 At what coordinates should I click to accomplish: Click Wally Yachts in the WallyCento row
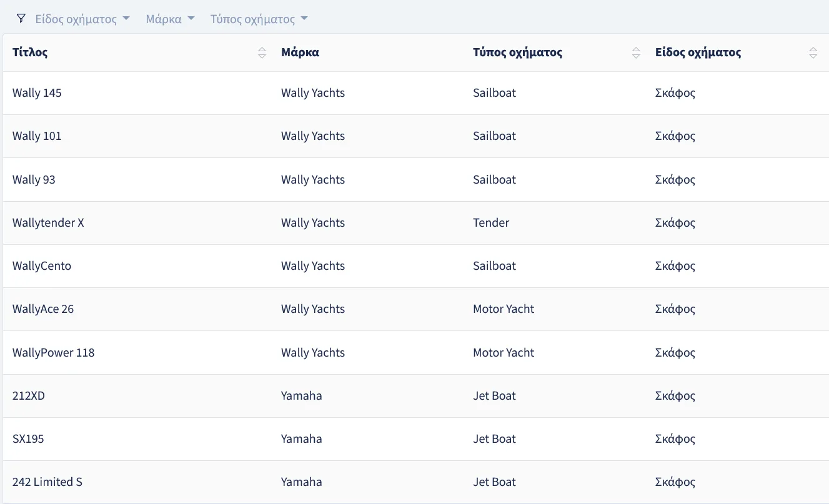coord(313,266)
